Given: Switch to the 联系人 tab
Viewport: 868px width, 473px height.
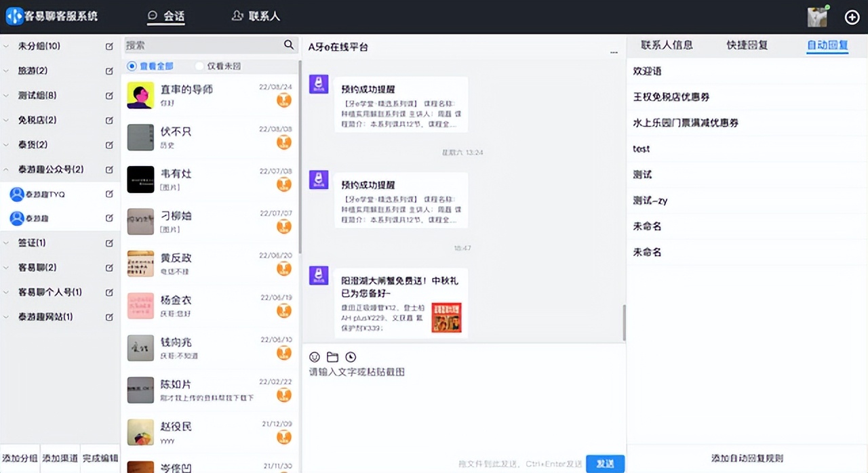Looking at the screenshot, I should tap(256, 16).
